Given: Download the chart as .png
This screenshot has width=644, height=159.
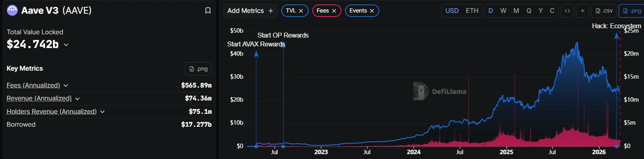Looking at the screenshot, I should [632, 11].
